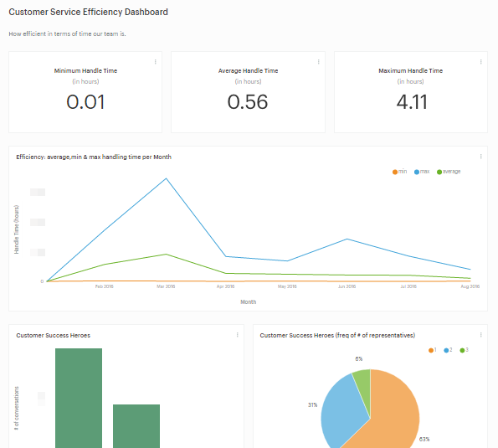
Task: Click the 4.11 maximum handle time value
Action: [412, 102]
